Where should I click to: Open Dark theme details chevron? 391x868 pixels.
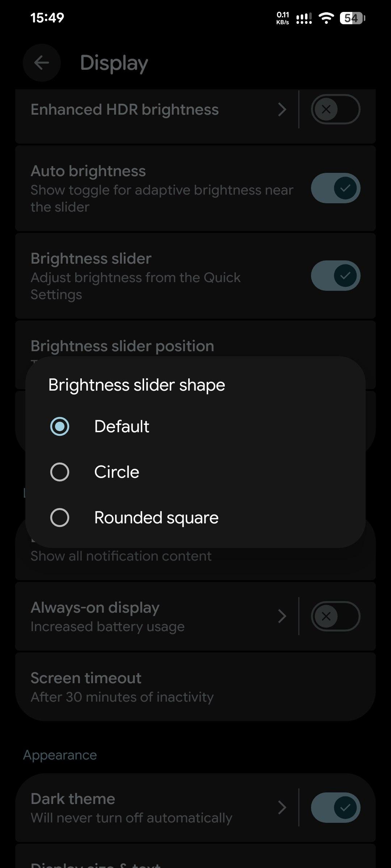282,808
